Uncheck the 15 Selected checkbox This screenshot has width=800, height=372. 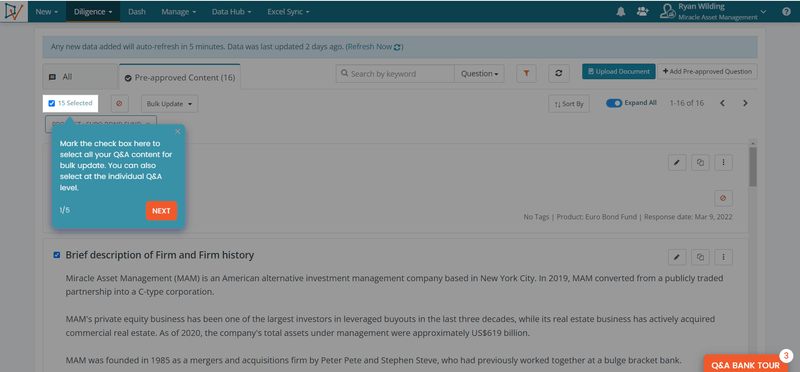52,103
